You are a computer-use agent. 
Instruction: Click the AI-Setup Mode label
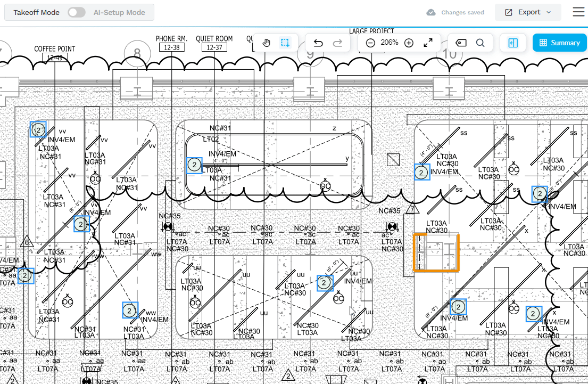coord(119,12)
